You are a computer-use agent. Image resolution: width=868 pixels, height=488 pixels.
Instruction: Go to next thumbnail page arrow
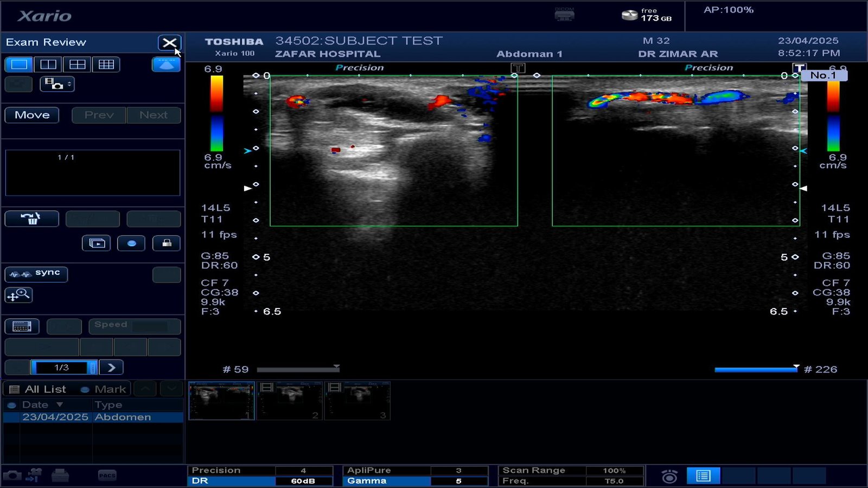(x=111, y=368)
